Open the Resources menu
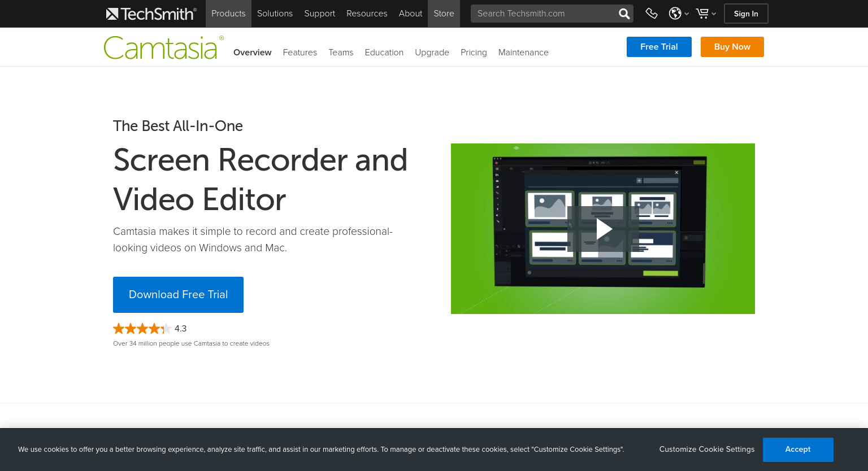Screen dimensions: 868x471 [367, 14]
